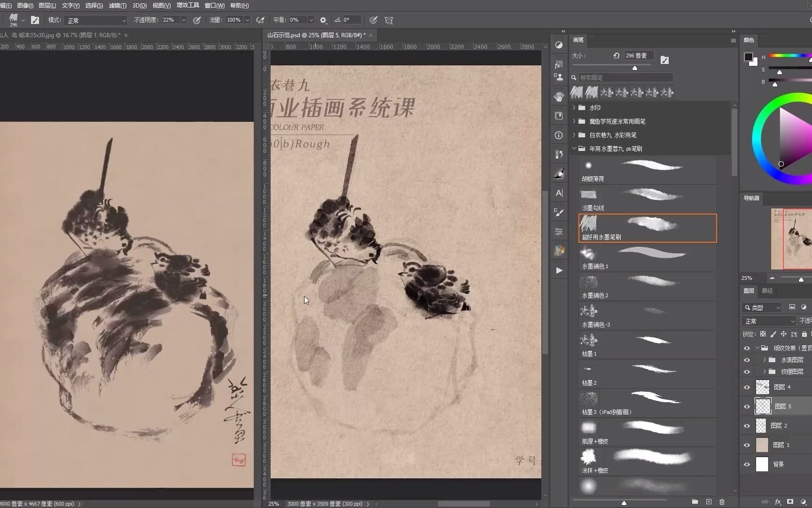Hide the 图层 5 layer
This screenshot has height=508, width=812.
point(747,406)
